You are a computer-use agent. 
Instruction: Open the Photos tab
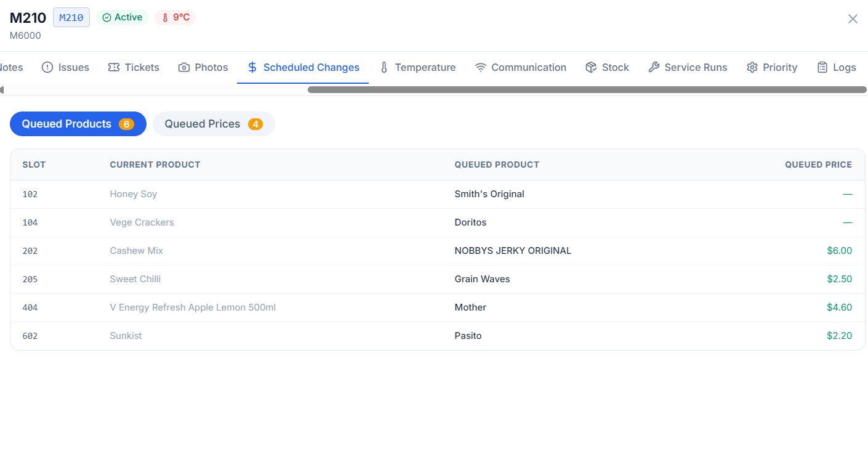tap(203, 67)
